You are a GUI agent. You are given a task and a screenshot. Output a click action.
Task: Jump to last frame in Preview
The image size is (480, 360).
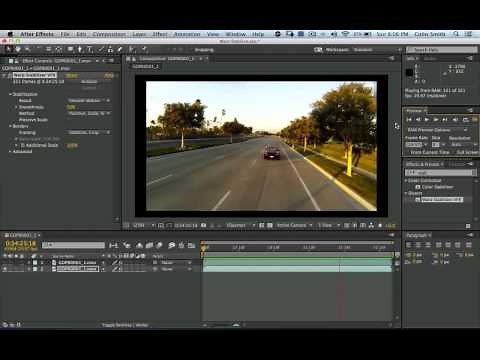[x=445, y=119]
